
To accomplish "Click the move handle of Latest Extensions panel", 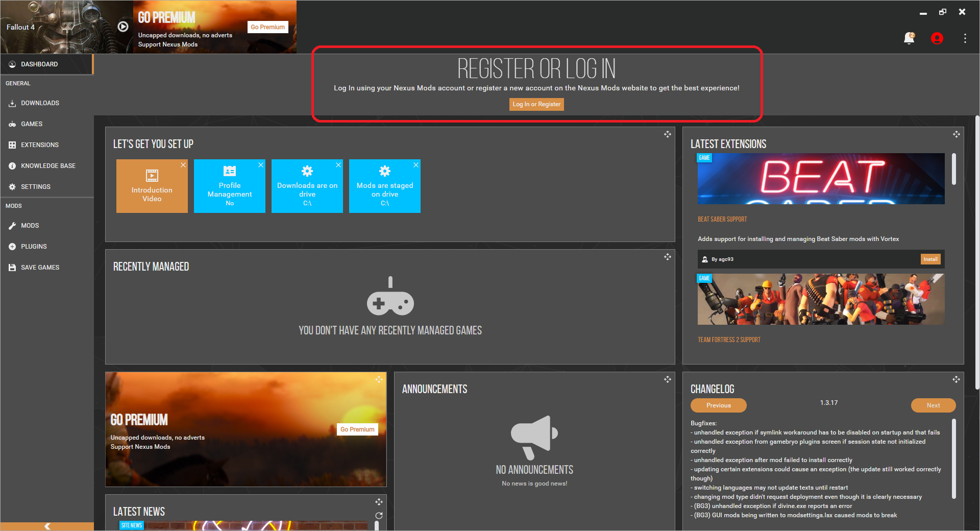I will point(957,134).
